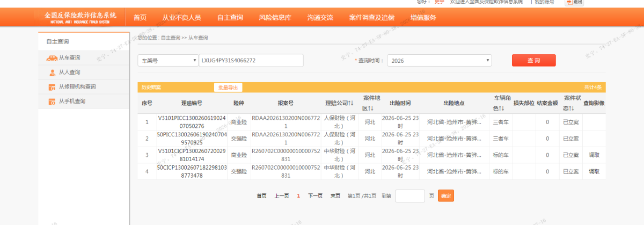Screen dimensions: 644x225
Task: Click the 批量导出 button
Action: (228, 87)
